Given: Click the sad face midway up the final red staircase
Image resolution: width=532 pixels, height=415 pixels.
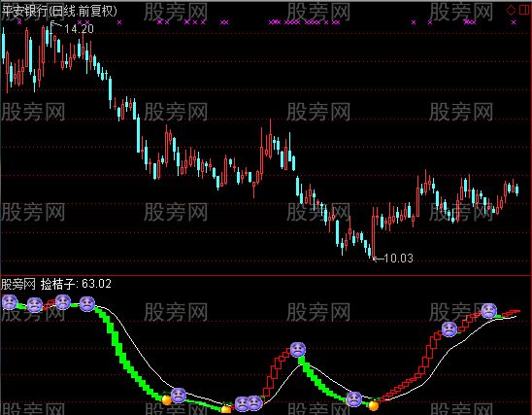Looking at the screenshot, I should (449, 329).
